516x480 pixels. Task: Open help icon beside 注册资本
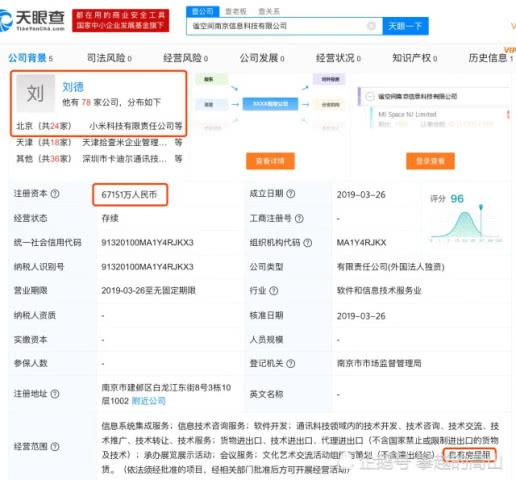[x=55, y=193]
